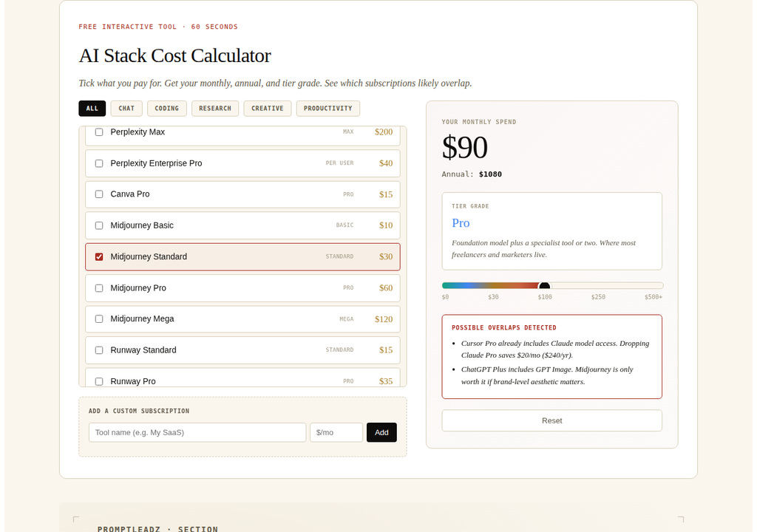Click the $250 gauge scale label
Screen dimensions: 757x532
point(598,297)
